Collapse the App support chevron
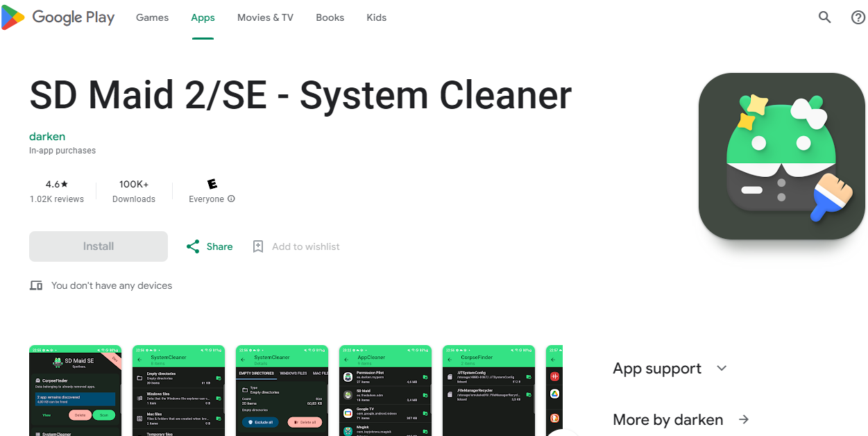This screenshot has width=868, height=436. point(721,368)
